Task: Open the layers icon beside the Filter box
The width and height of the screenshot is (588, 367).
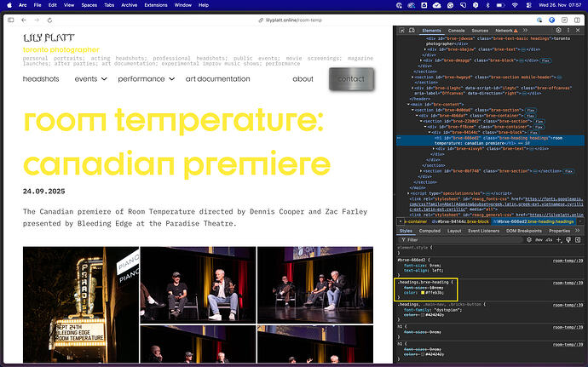Action: 529,239
